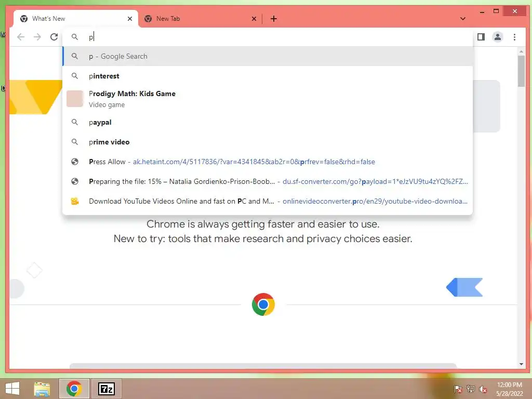
Task: Click the magnifier beside paypal suggestion
Action: click(x=75, y=122)
